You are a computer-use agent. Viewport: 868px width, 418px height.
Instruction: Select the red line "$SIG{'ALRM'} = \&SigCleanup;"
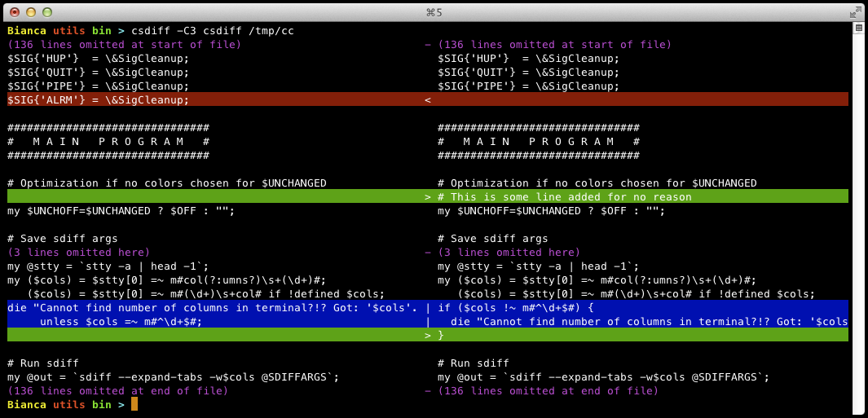tap(99, 100)
